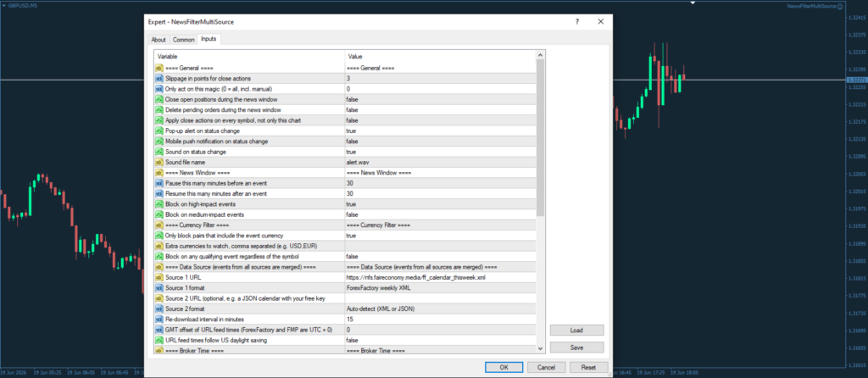Image resolution: width=868 pixels, height=378 pixels.
Task: Click icon beside Resume this many minutes after
Action: (159, 194)
